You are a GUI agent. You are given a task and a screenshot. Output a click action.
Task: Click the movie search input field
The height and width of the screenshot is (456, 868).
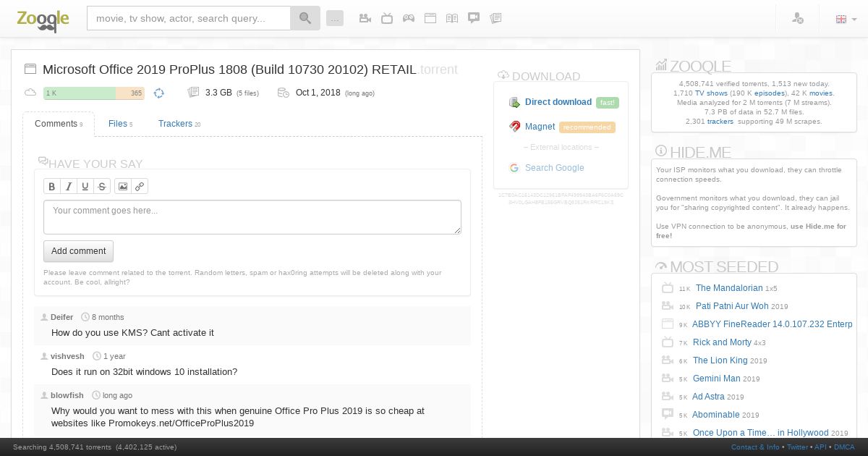point(189,18)
